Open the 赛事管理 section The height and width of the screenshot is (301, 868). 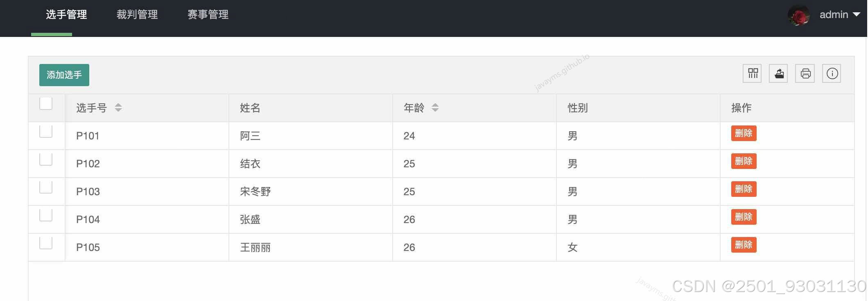(x=208, y=14)
